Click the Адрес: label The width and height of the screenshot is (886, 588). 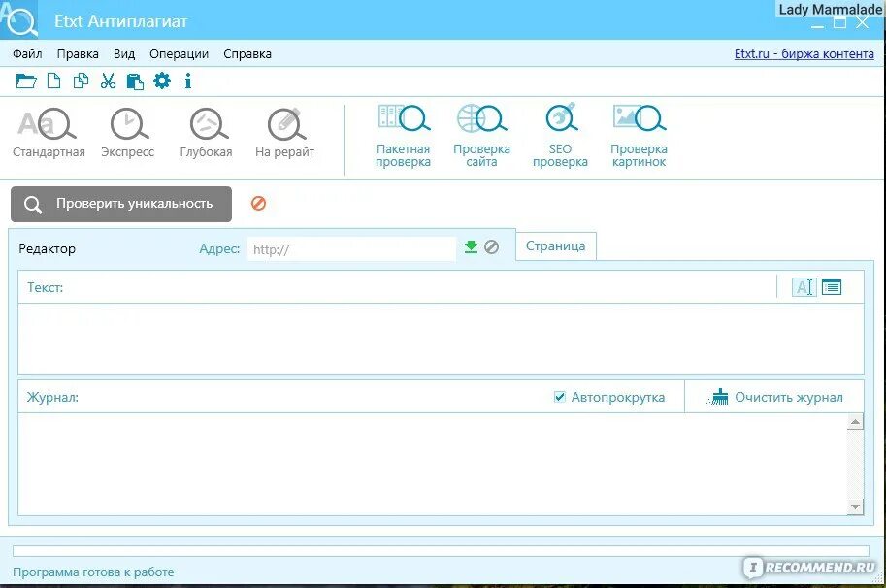click(x=219, y=249)
